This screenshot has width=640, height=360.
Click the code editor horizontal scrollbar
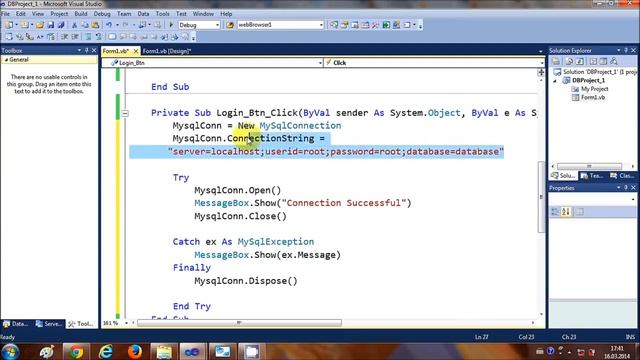(x=239, y=323)
